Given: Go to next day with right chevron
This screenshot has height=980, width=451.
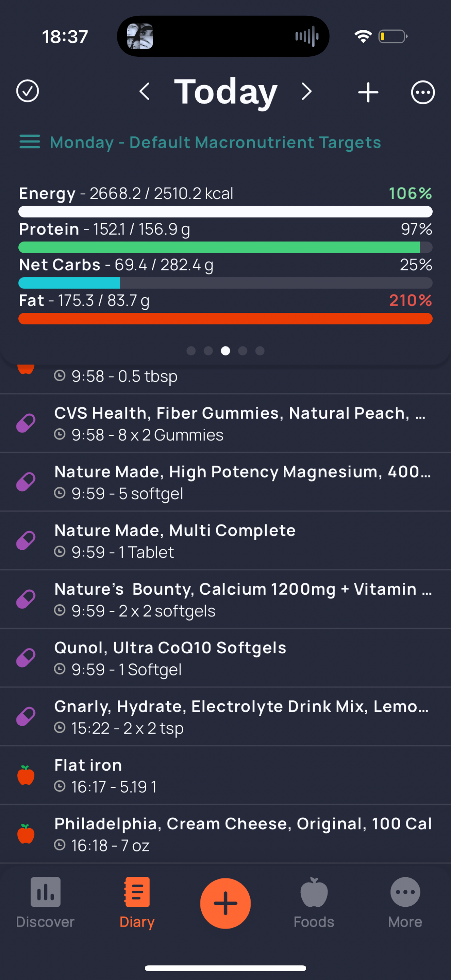Looking at the screenshot, I should pyautogui.click(x=306, y=92).
